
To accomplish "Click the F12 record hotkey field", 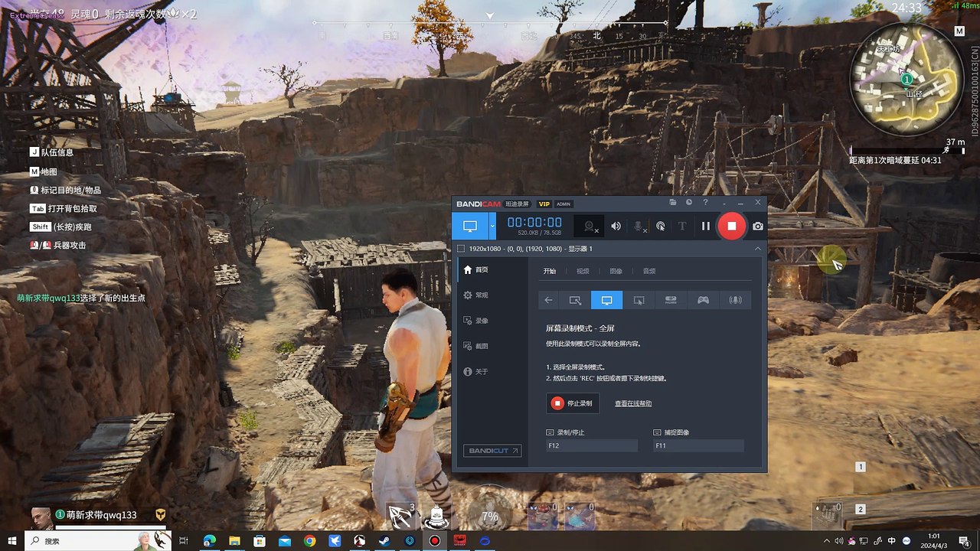I will 592,445.
